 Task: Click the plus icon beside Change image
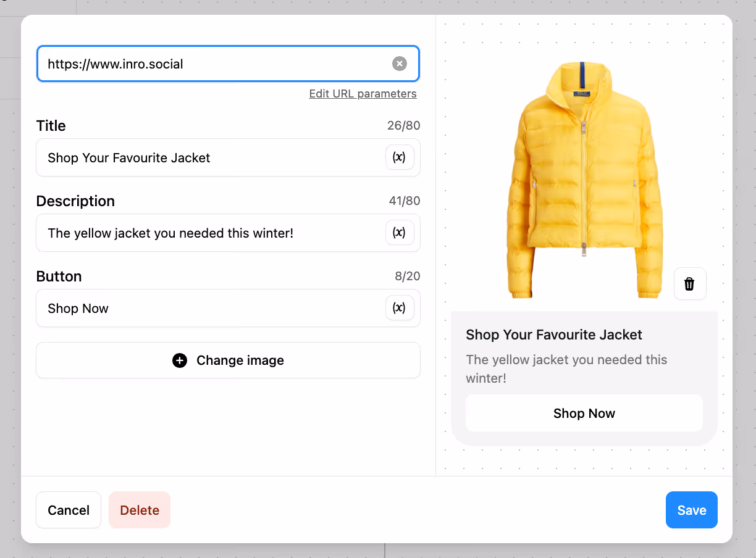coord(180,360)
